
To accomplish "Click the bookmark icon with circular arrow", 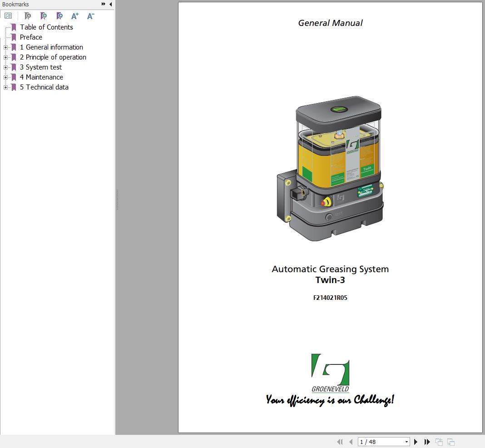I will coord(59,16).
